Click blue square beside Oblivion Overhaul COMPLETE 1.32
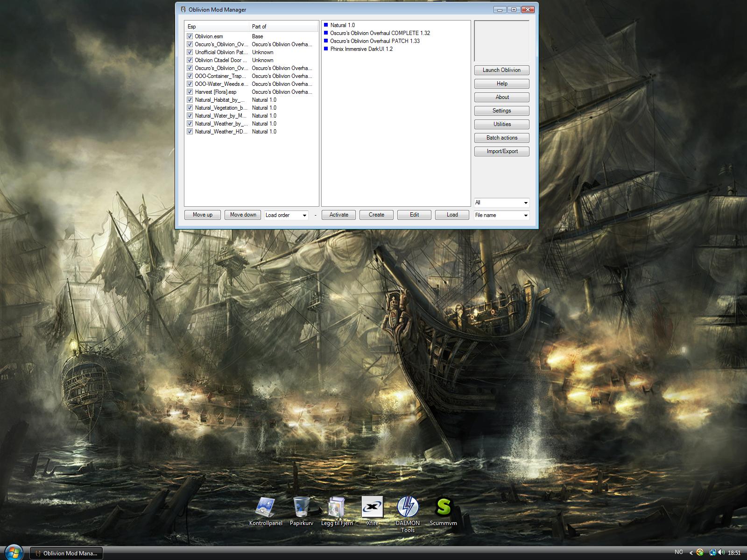This screenshot has width=747, height=560. 326,33
